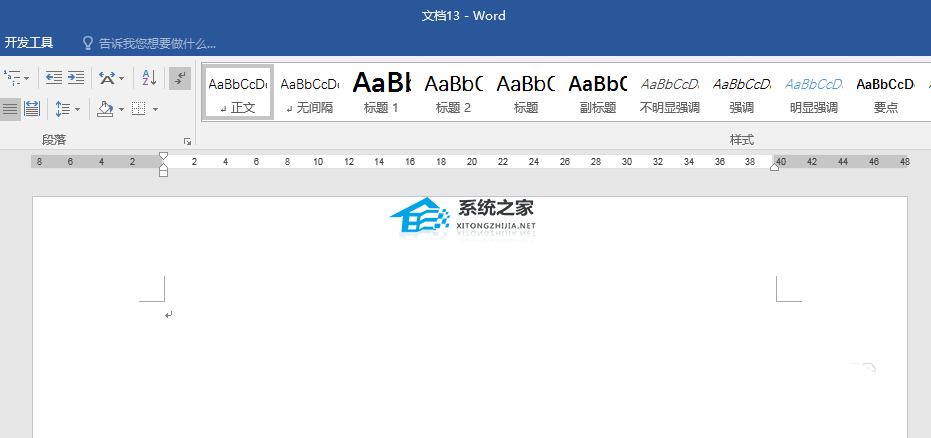The width and height of the screenshot is (931, 438).
Task: Select the first line indent ruler marker
Action: [x=163, y=156]
